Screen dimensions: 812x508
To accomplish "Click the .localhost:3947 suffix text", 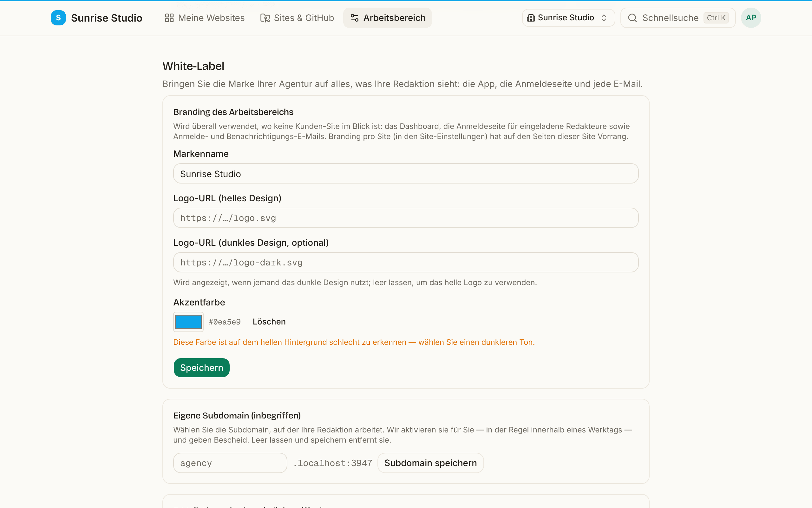I will [332, 463].
